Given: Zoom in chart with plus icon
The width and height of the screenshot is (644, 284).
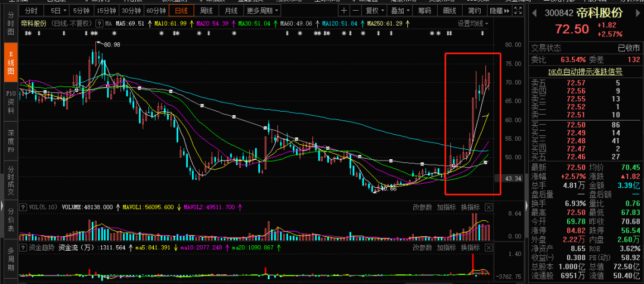Looking at the screenshot, I should pos(344,11).
